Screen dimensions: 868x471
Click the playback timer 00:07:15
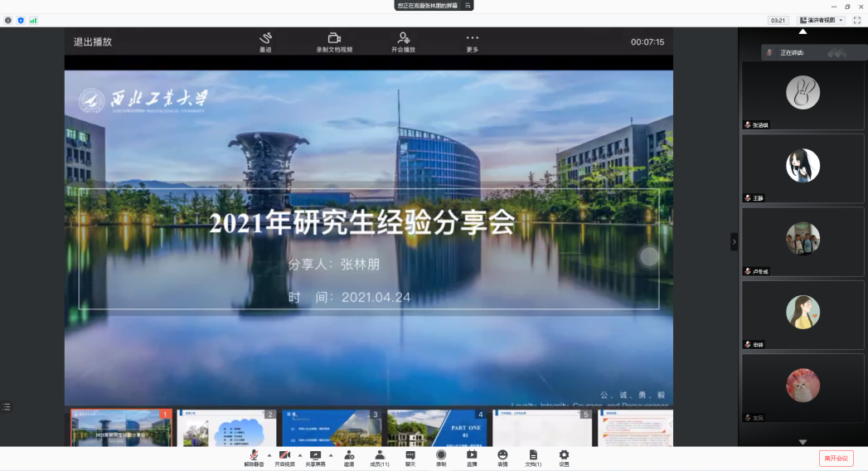(647, 42)
